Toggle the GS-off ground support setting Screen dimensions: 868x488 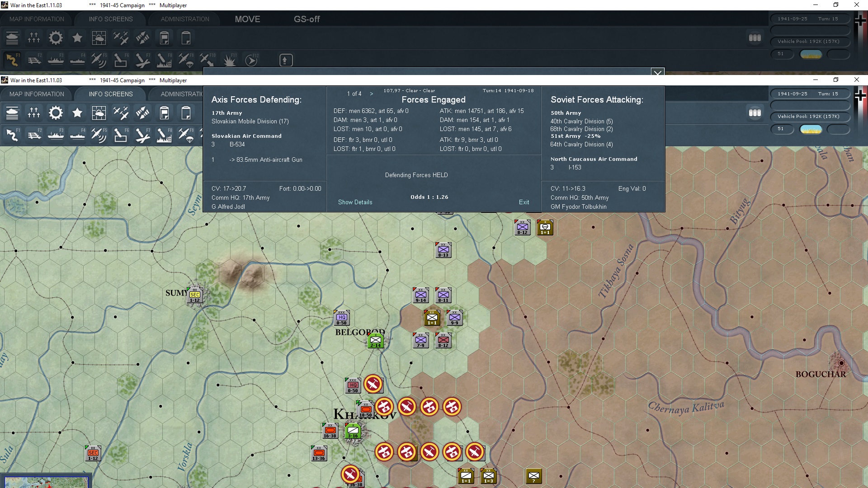[x=307, y=19]
